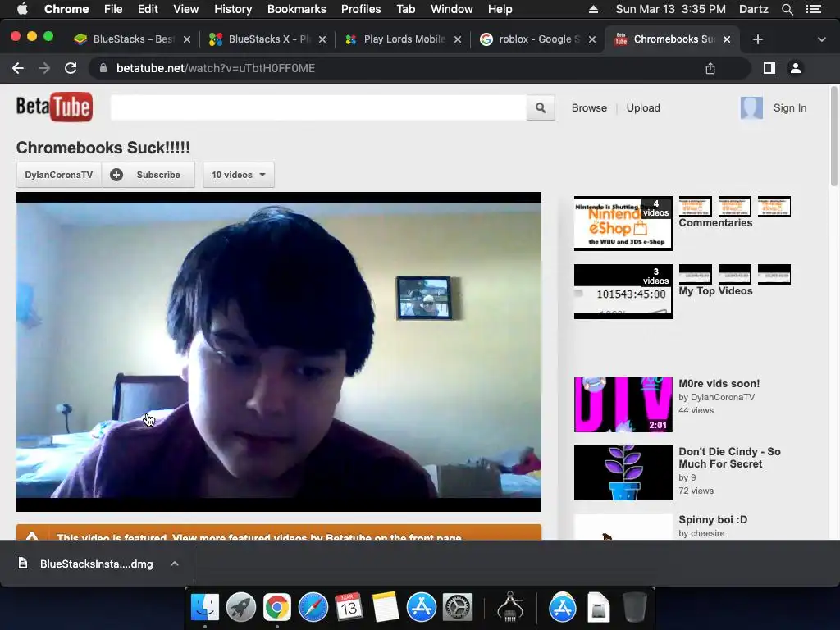
Task: Open Chrome from the dock
Action: pos(277,608)
